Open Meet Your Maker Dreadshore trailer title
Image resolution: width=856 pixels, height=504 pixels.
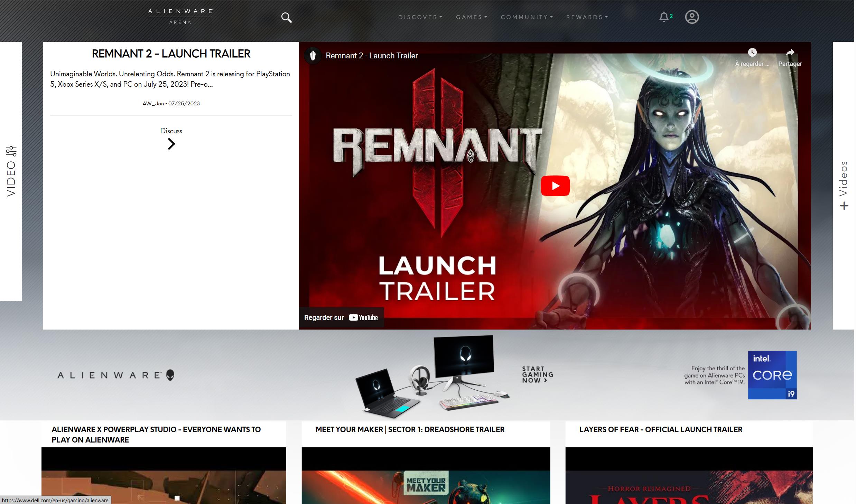click(411, 430)
